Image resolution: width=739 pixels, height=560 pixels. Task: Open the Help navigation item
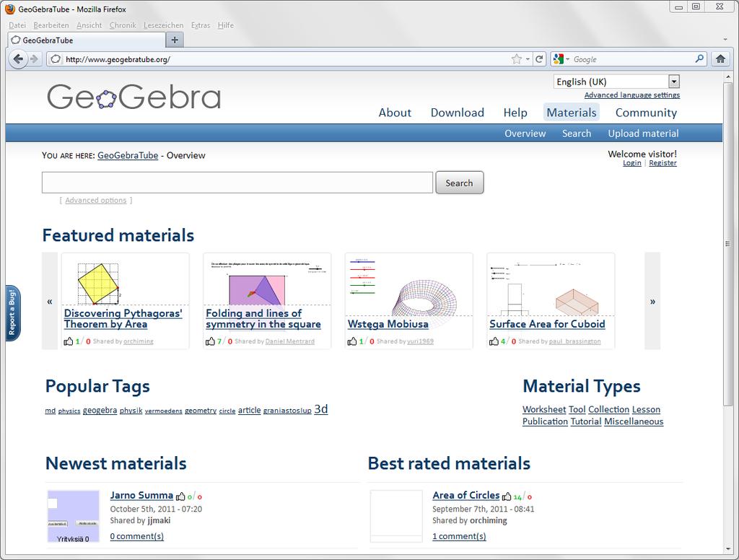515,113
